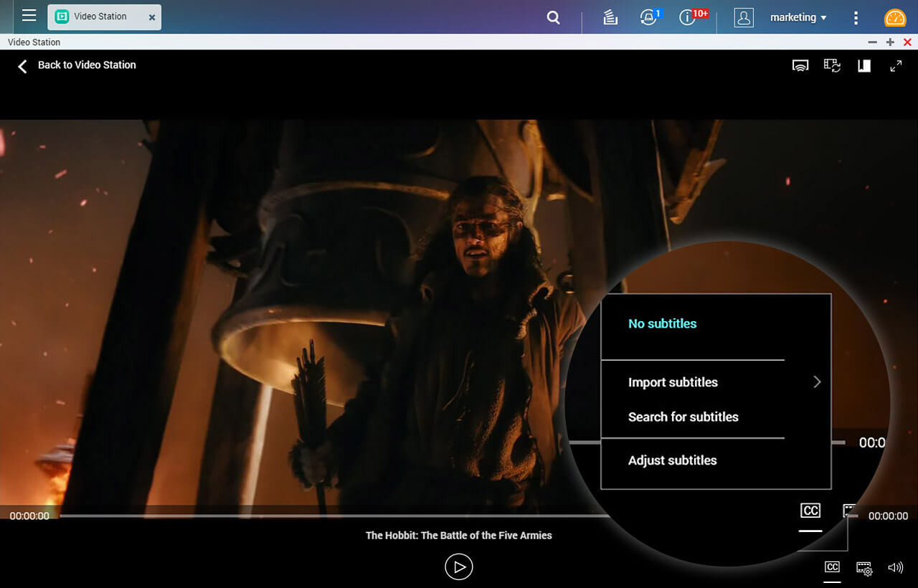Play the video with the play button
This screenshot has height=588, width=918.
click(x=459, y=566)
